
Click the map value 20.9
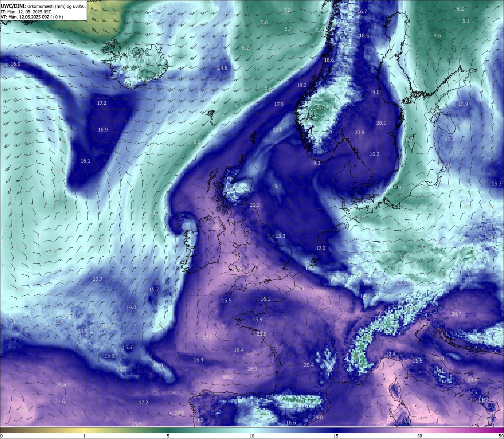coord(359,132)
